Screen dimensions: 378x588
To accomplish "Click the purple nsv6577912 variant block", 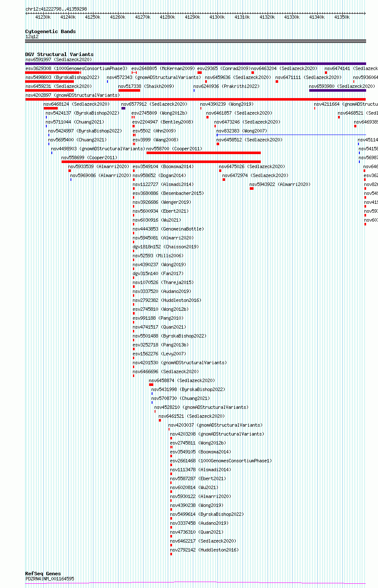I will tap(123, 108).
